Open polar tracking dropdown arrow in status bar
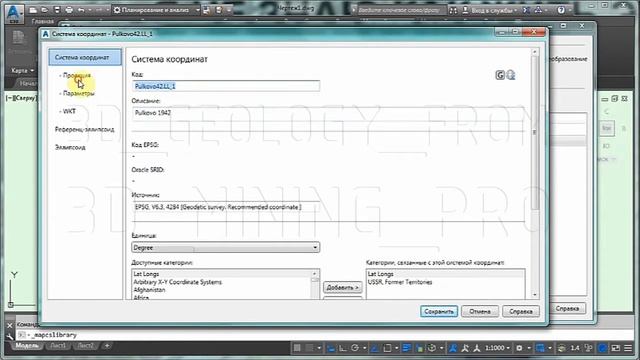The height and width of the screenshot is (360, 640). [x=364, y=348]
